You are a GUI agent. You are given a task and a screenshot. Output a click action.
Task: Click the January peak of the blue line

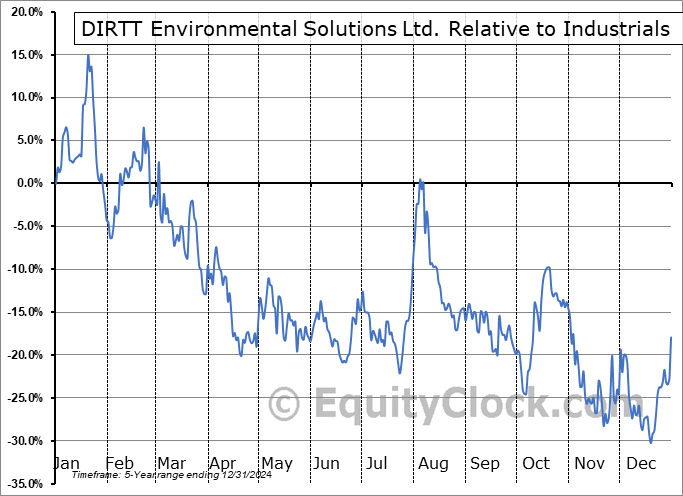88,56
